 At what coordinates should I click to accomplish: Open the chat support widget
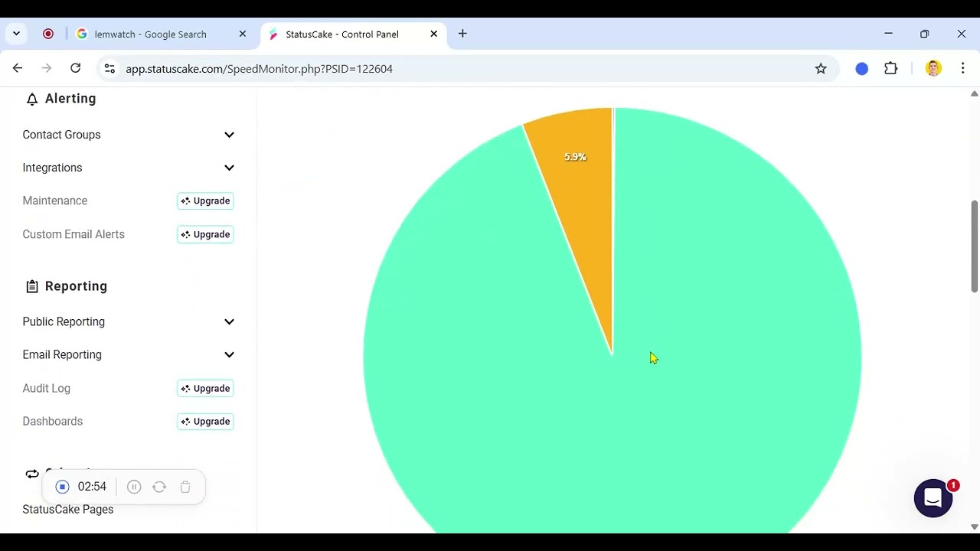(933, 498)
